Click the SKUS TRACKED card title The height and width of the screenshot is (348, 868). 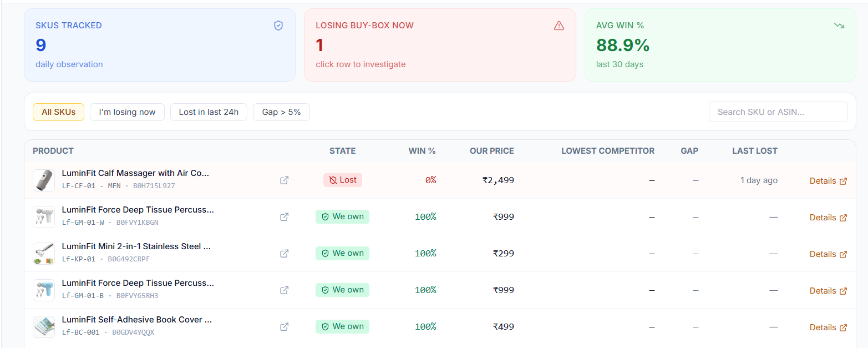69,26
